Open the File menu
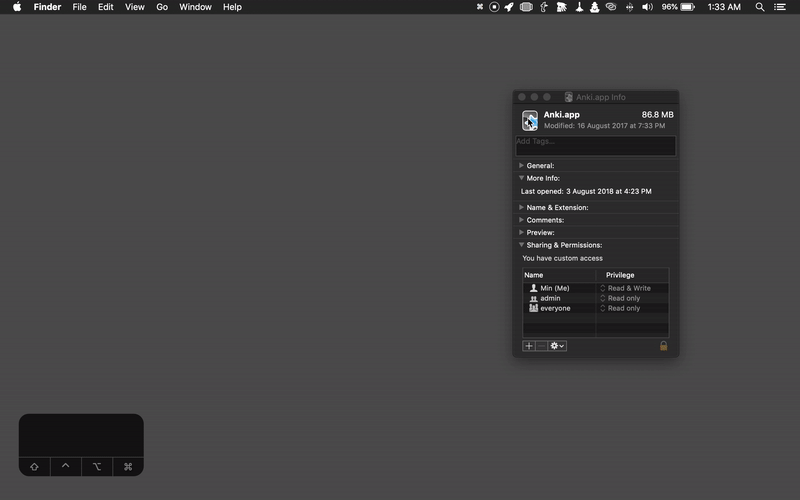Viewport: 800px width, 500px height. pos(79,7)
